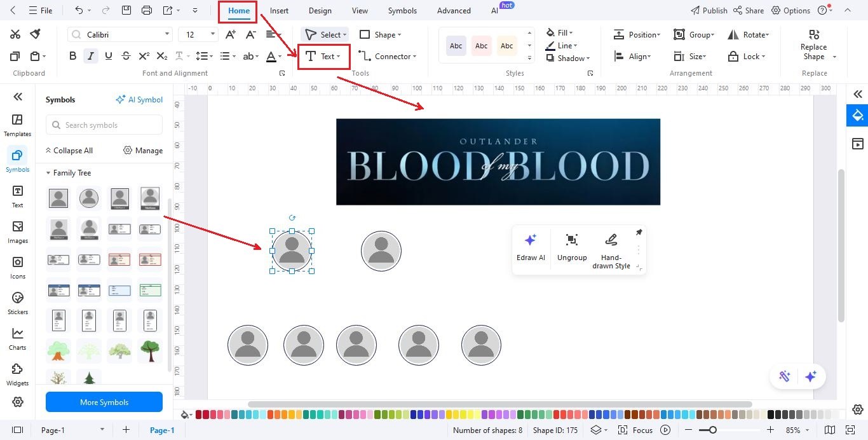Click the AI Symbol link
The width and height of the screenshot is (868, 440).
[139, 100]
